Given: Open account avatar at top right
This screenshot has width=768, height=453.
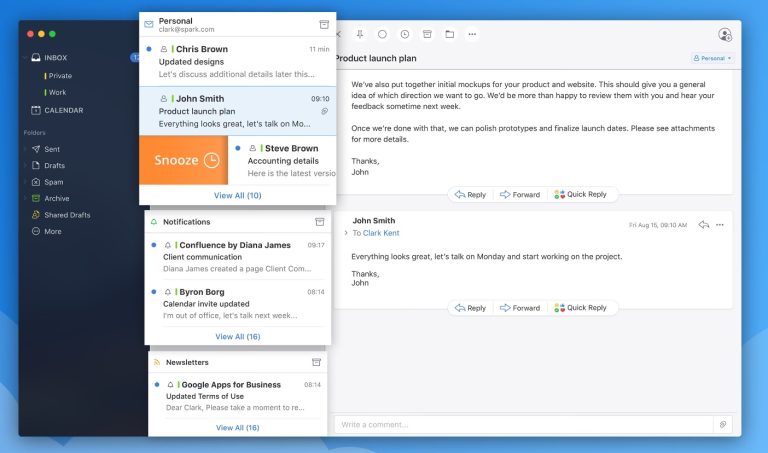Looking at the screenshot, I should pos(724,35).
